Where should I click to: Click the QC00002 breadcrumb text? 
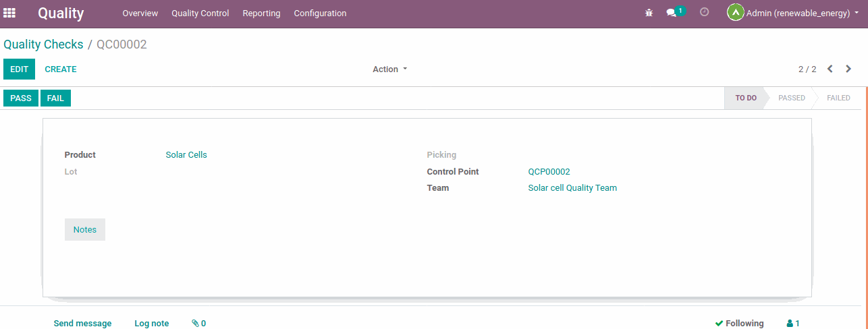(121, 44)
